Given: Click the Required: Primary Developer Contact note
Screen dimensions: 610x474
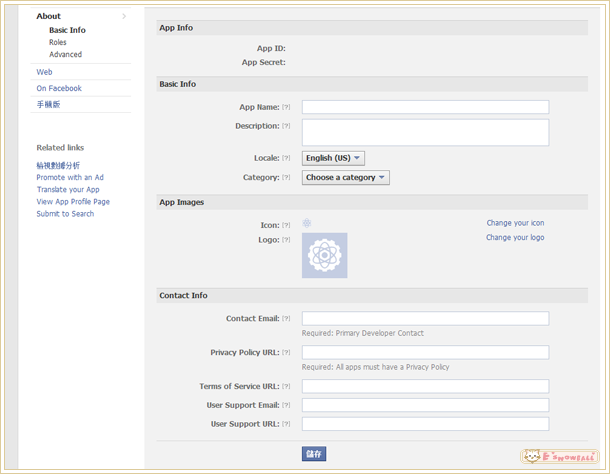Looking at the screenshot, I should pos(363,333).
